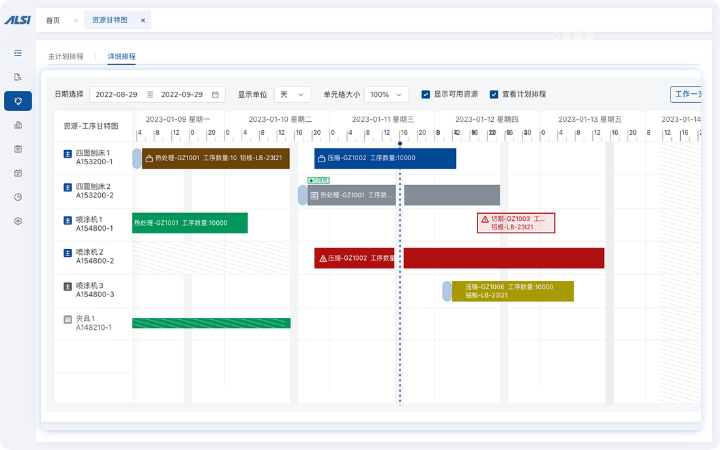Click the highlighted shield icon in the sidebar
720x450 pixels.
pyautogui.click(x=17, y=101)
